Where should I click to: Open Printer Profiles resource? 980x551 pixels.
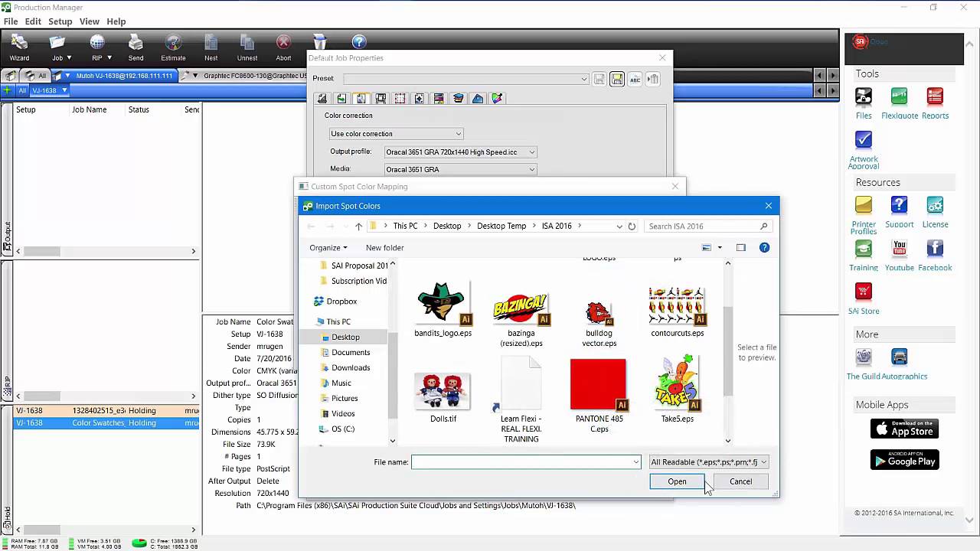(864, 216)
